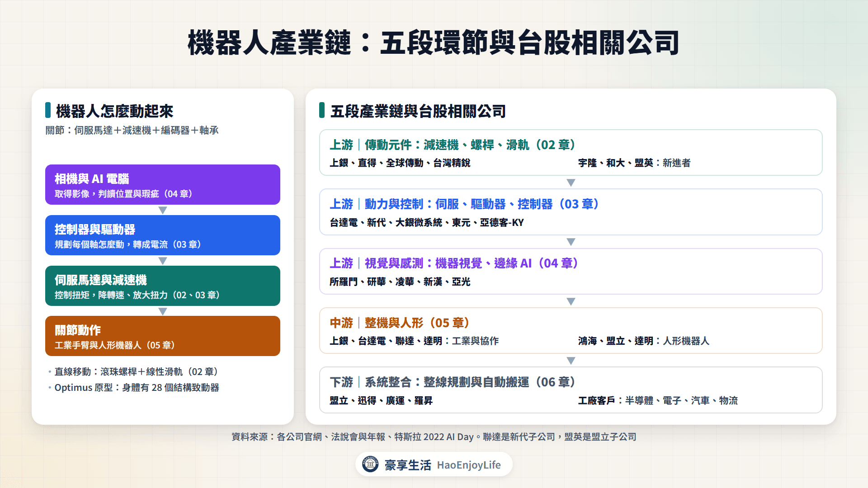Open the 上游 視覺與感測 card
868x488 pixels.
[x=571, y=271]
